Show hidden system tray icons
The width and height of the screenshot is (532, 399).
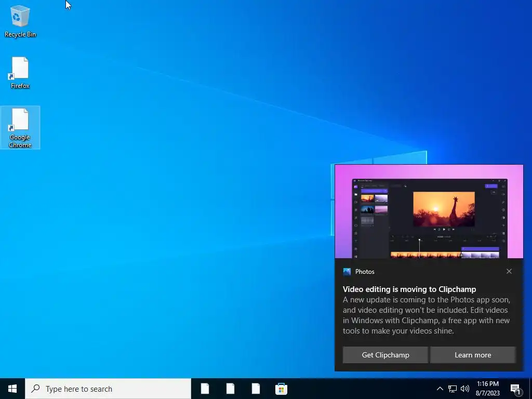(x=440, y=389)
